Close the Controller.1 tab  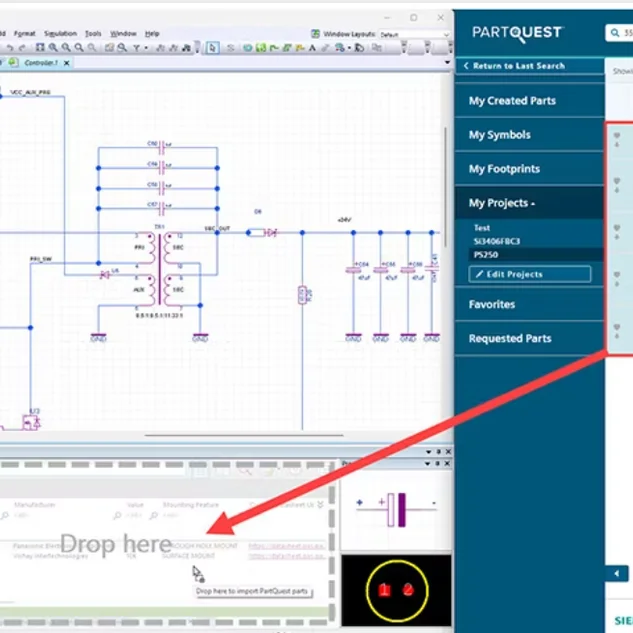(x=67, y=63)
